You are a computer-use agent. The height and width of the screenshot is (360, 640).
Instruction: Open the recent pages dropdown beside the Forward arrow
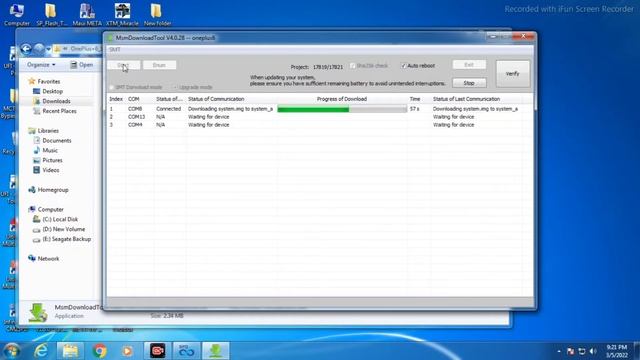(x=49, y=50)
